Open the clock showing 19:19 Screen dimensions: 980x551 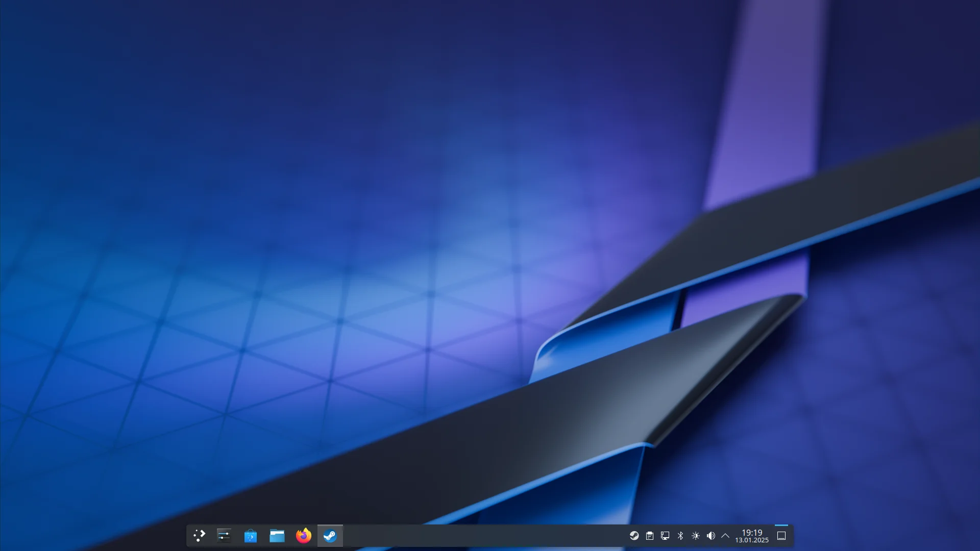point(752,536)
